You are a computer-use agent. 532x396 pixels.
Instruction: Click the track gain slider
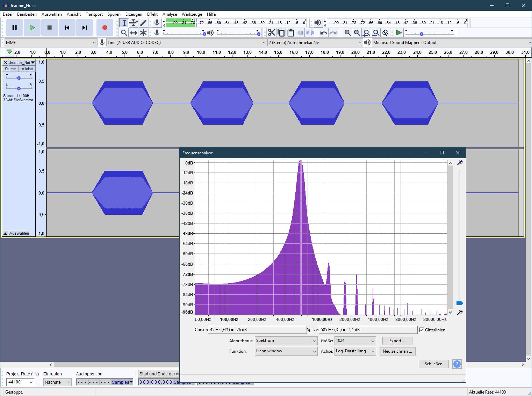[x=19, y=78]
